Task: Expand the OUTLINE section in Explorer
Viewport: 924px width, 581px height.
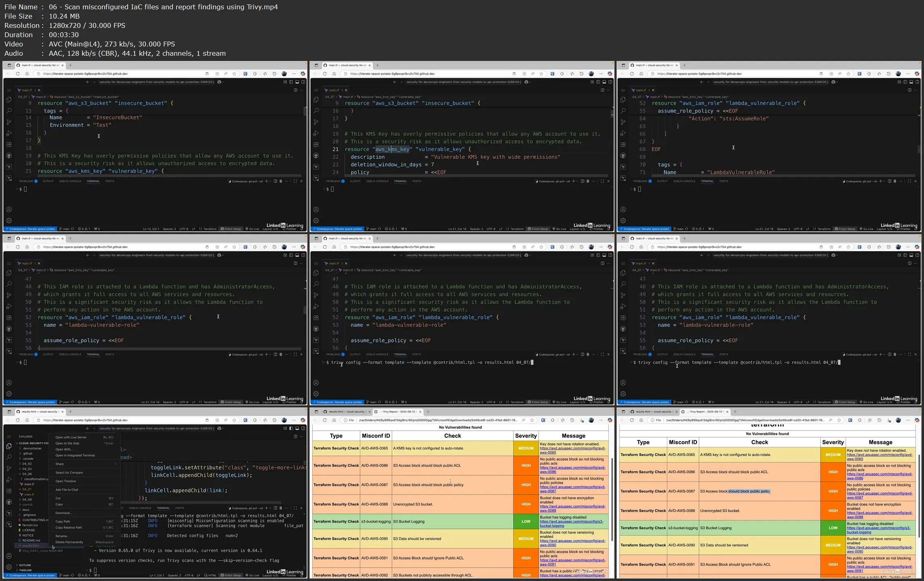Action: (25, 565)
